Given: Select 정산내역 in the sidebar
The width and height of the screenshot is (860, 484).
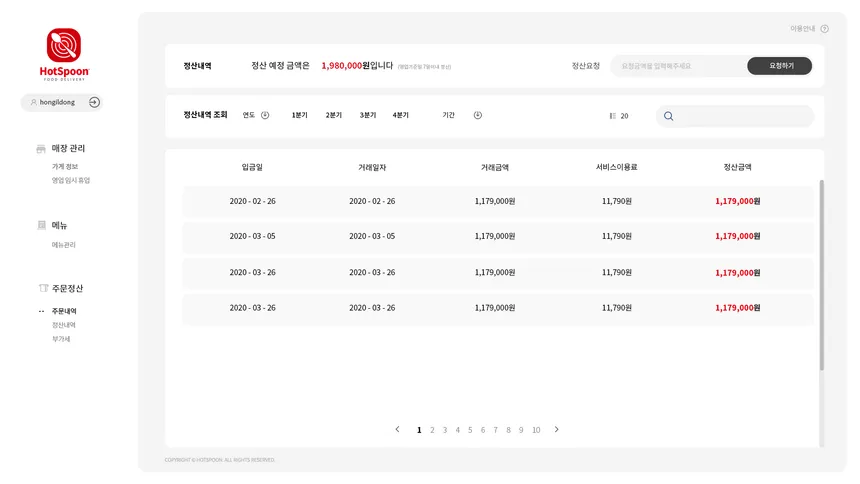Looking at the screenshot, I should (64, 325).
